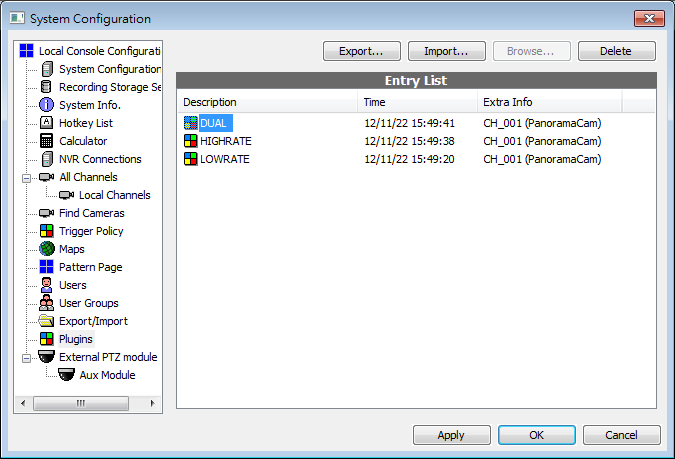
Task: Click the System Configuration server icon in tree
Action: [x=47, y=69]
